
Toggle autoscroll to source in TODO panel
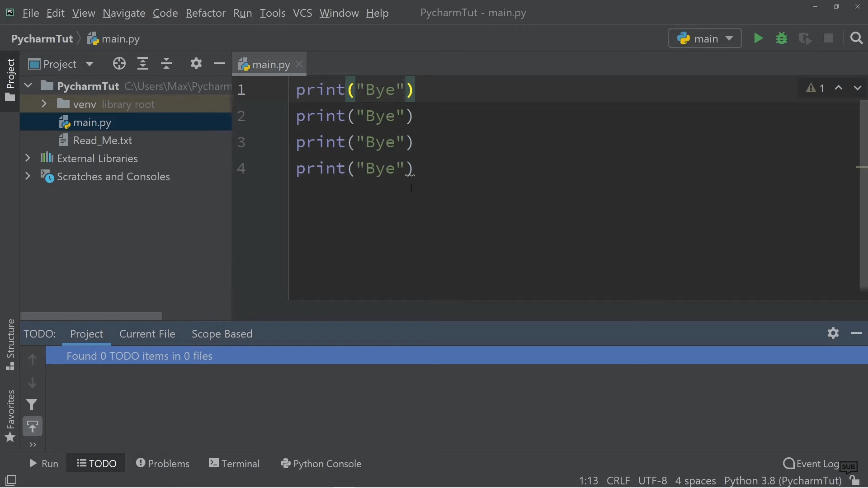(33, 427)
